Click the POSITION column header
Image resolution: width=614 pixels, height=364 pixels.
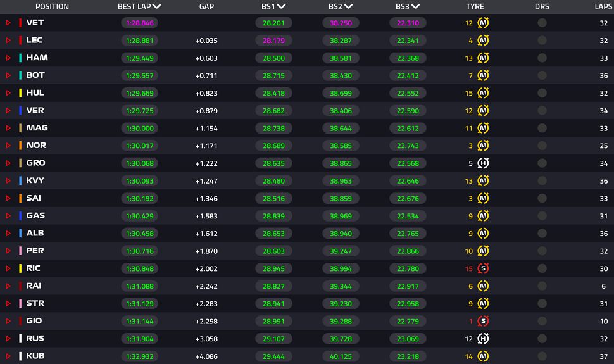click(52, 7)
